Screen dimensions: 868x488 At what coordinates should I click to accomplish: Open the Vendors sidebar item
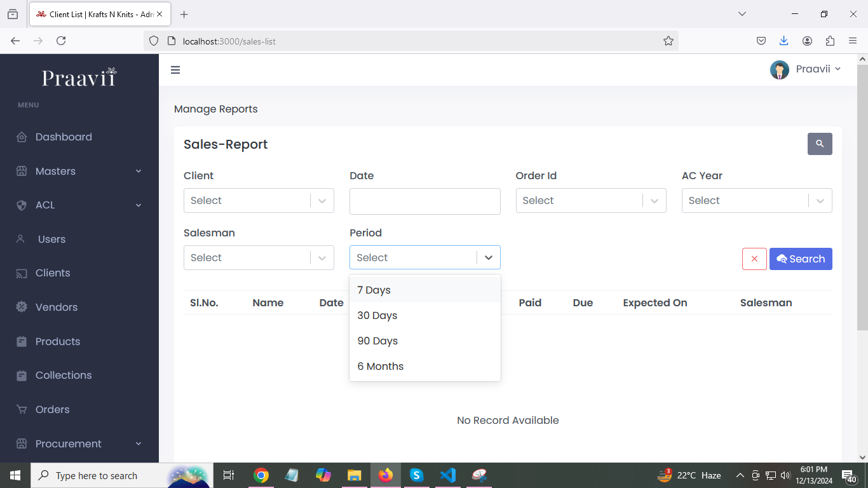(56, 308)
